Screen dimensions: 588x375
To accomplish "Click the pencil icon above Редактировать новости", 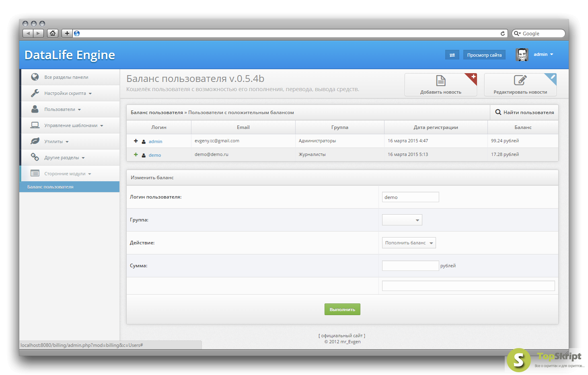I will click(520, 80).
